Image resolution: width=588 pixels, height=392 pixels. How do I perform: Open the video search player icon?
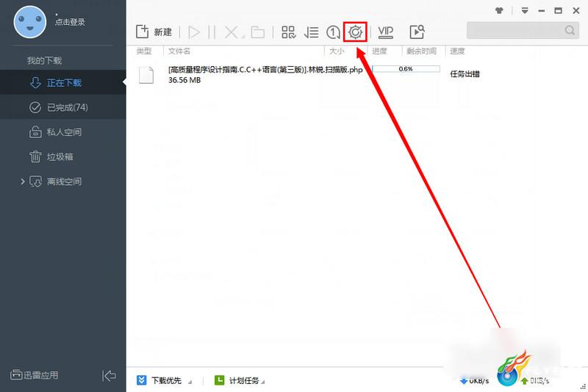point(417,32)
